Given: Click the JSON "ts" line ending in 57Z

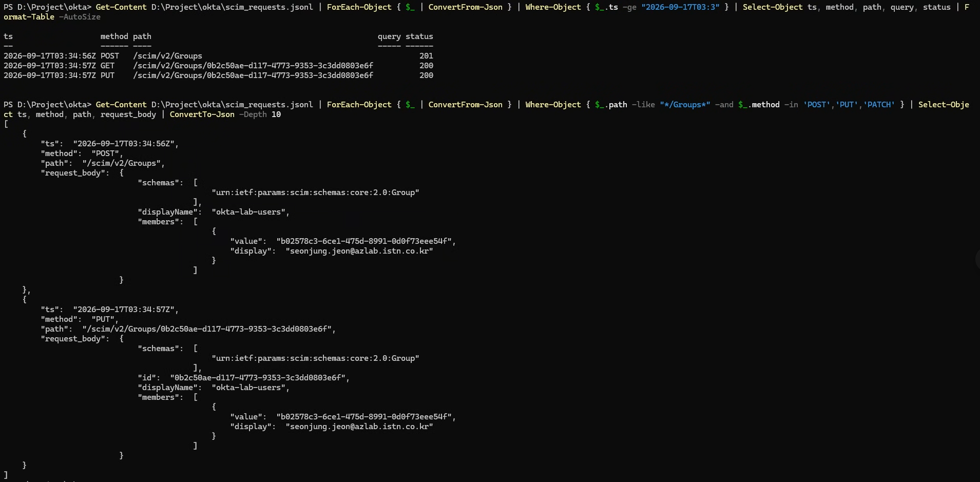Looking at the screenshot, I should (x=110, y=310).
